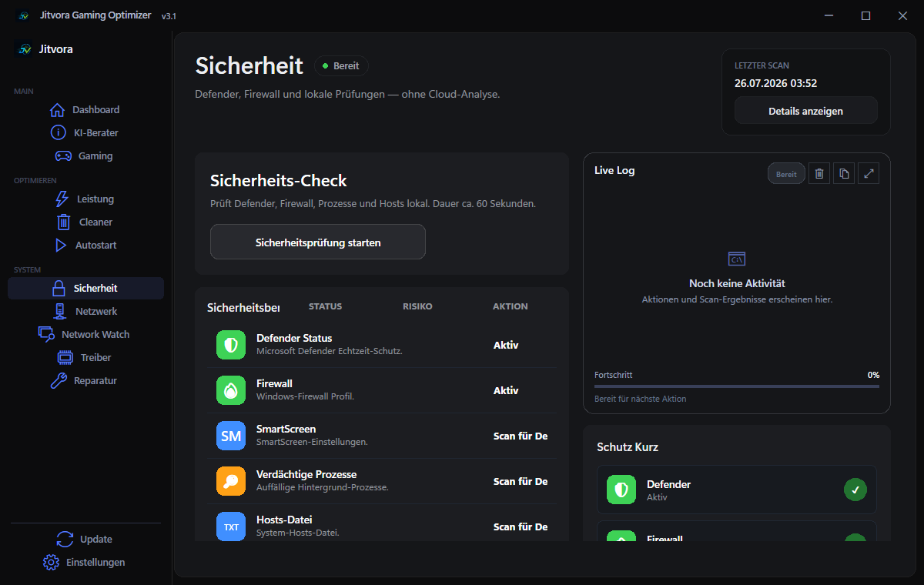Open the Autostart section
The height and width of the screenshot is (585, 924).
(85, 245)
